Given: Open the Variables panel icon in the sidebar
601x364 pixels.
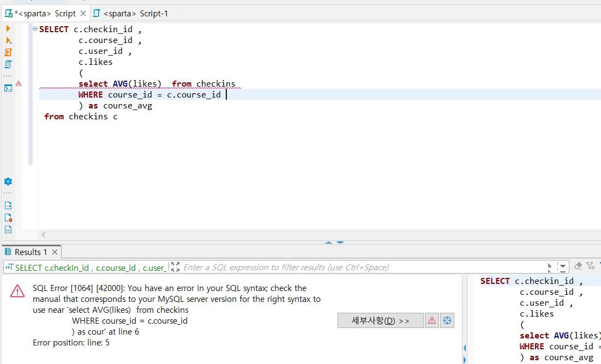Looking at the screenshot, I should pos(8,229).
